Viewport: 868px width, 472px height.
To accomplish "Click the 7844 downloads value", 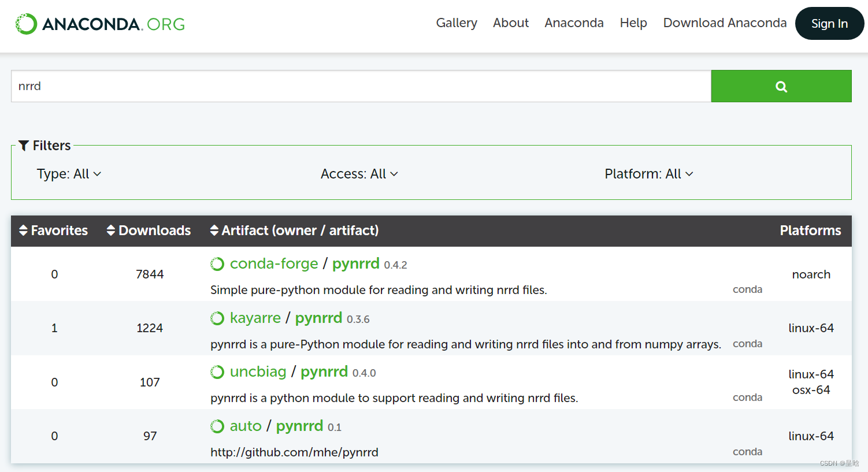I will coord(150,274).
